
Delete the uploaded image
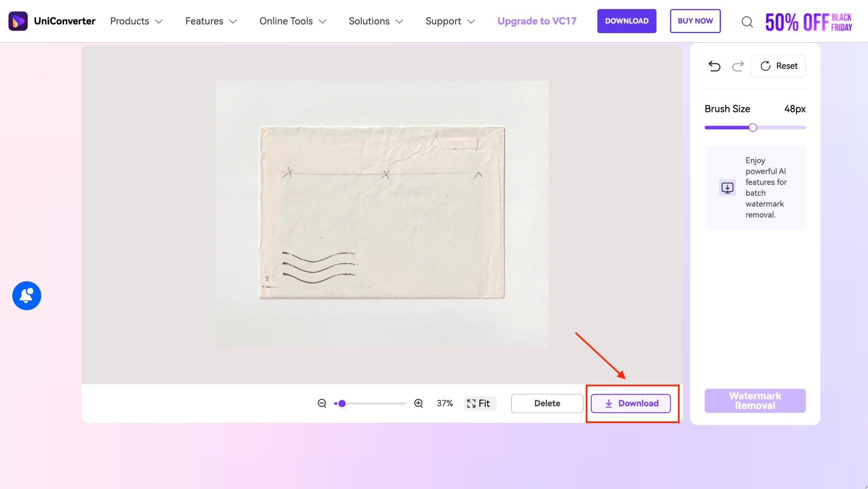547,403
